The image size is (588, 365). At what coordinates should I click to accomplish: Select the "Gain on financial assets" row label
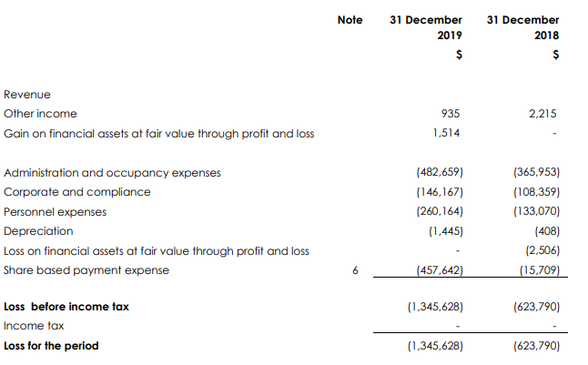159,134
